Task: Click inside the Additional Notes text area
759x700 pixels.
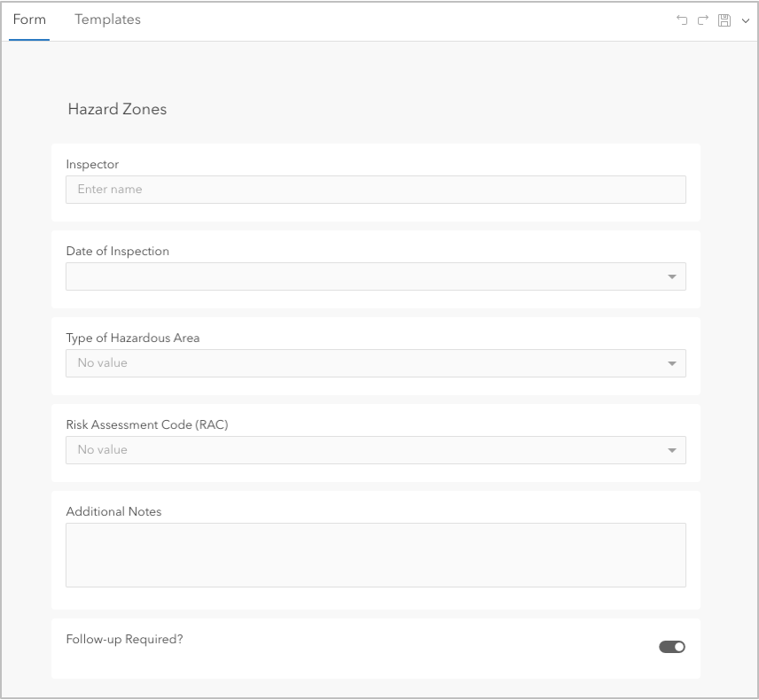Action: (375, 553)
